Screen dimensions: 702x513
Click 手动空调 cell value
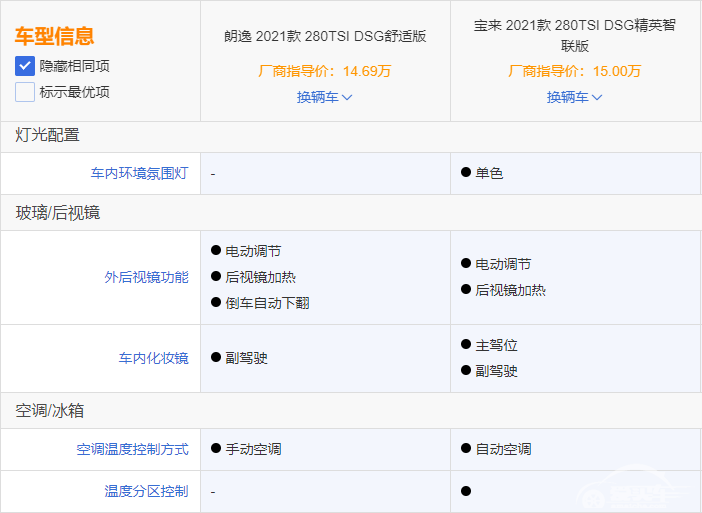pos(253,449)
